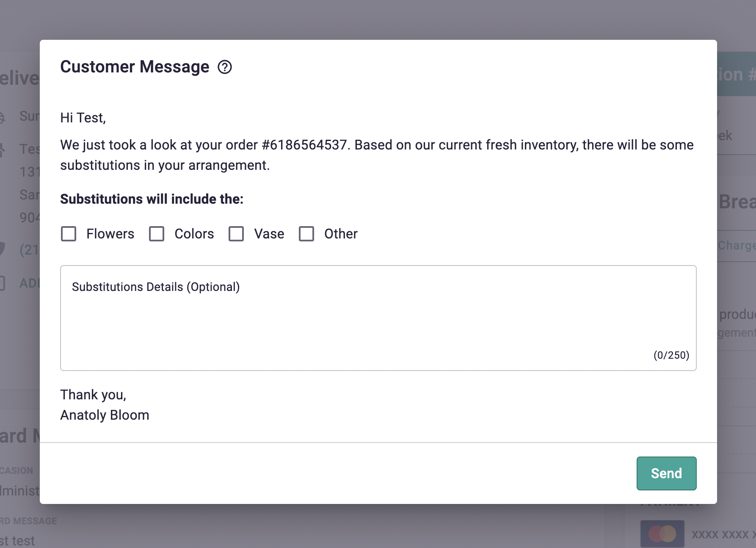Click the help icon beside Customer Message
The image size is (756, 548).
225,67
